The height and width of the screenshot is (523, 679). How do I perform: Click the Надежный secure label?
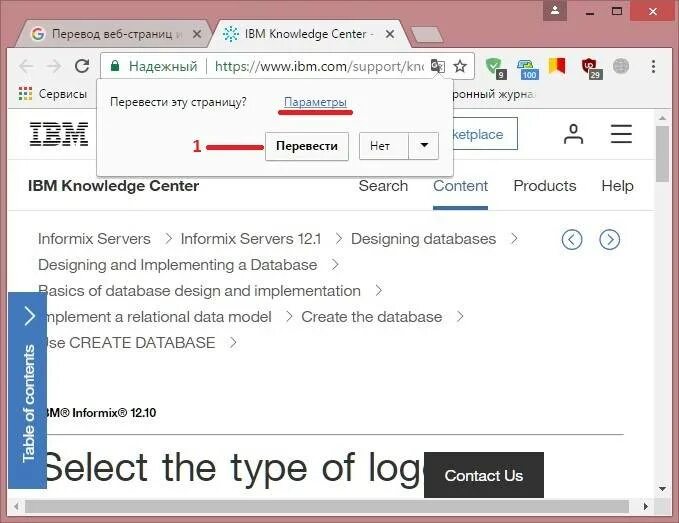click(x=163, y=66)
